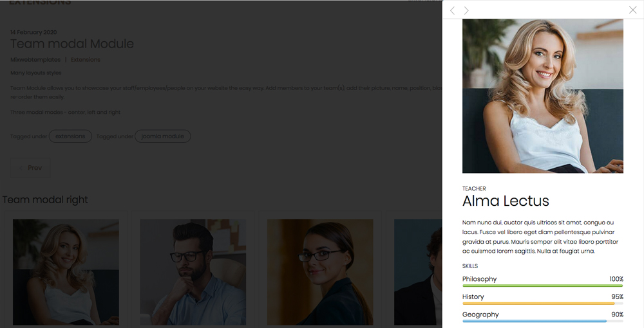Image resolution: width=644 pixels, height=328 pixels.
Task: Click the Team modal right heading
Action: pos(45,200)
